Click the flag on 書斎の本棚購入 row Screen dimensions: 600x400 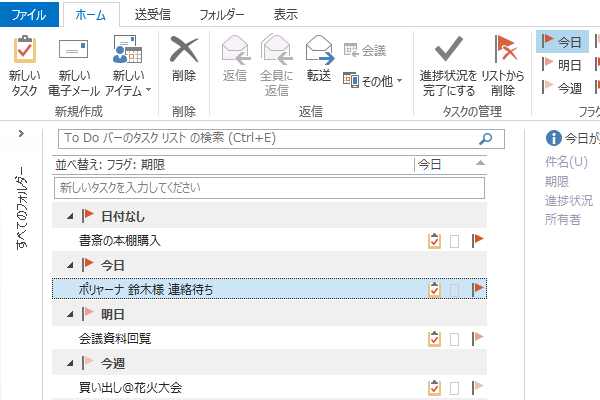click(x=478, y=240)
